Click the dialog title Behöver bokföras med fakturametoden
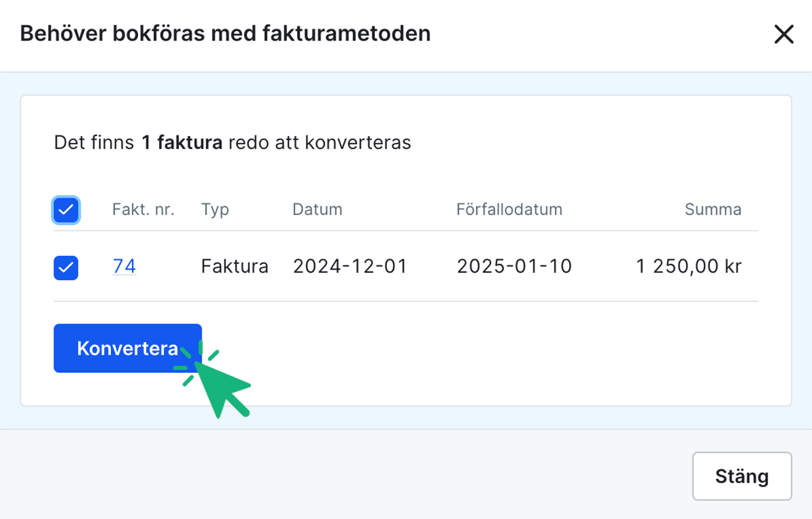 click(225, 33)
